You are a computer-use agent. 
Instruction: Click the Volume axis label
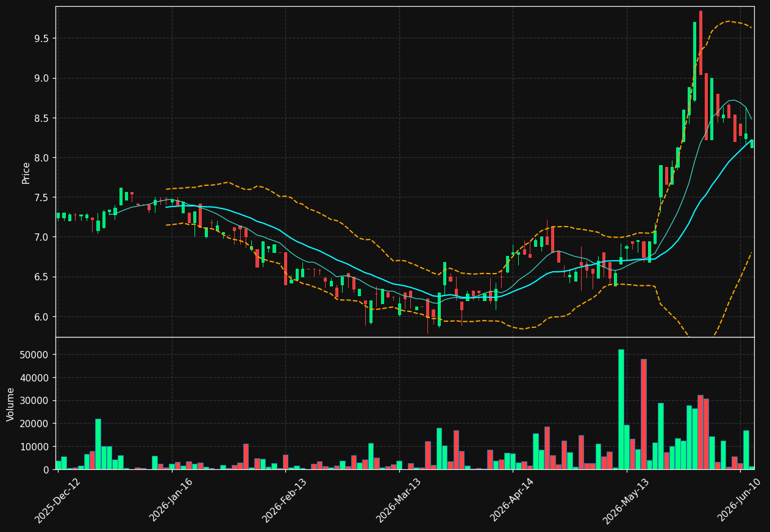pos(11,404)
